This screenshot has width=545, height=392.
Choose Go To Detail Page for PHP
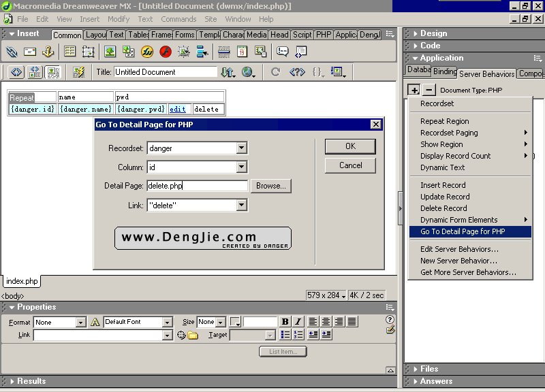click(470, 231)
